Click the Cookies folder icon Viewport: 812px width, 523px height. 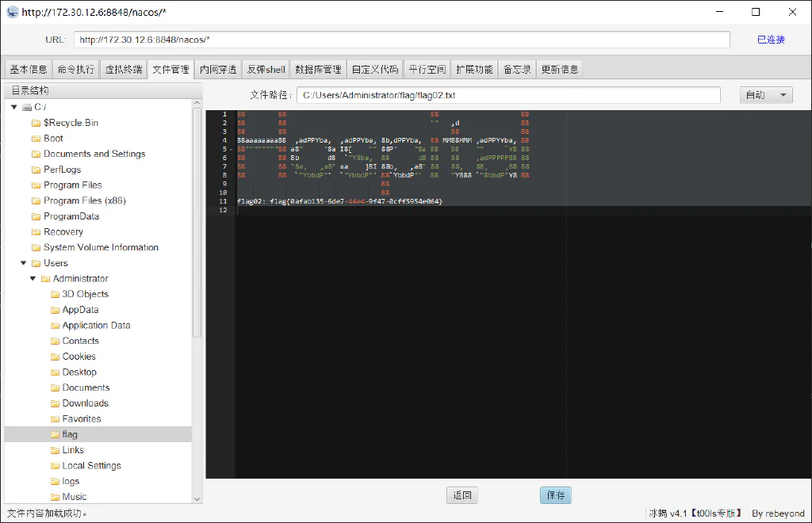pos(55,357)
